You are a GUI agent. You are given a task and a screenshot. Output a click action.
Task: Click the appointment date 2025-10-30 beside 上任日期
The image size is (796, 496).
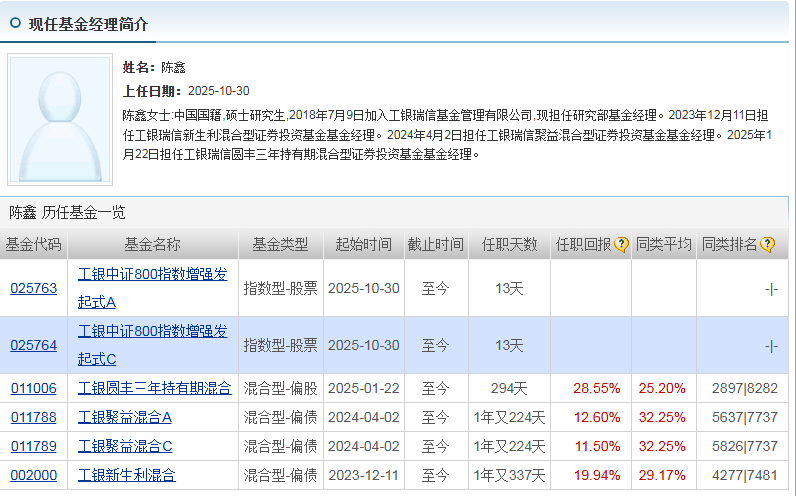(218, 91)
